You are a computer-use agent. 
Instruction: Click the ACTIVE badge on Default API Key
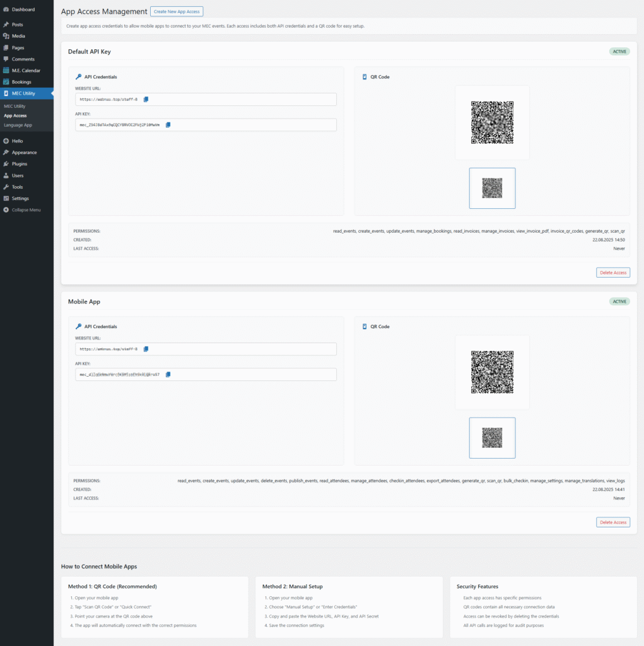pyautogui.click(x=619, y=52)
